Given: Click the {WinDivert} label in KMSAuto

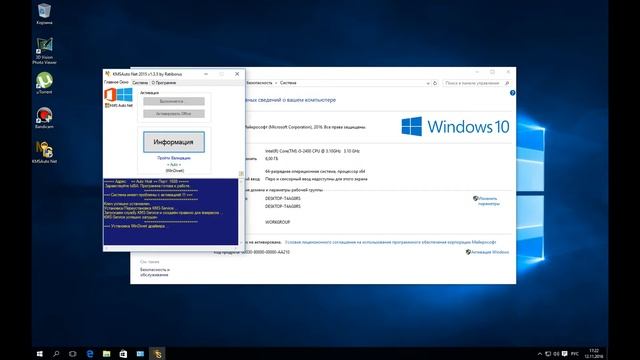Looking at the screenshot, I should 175,171.
